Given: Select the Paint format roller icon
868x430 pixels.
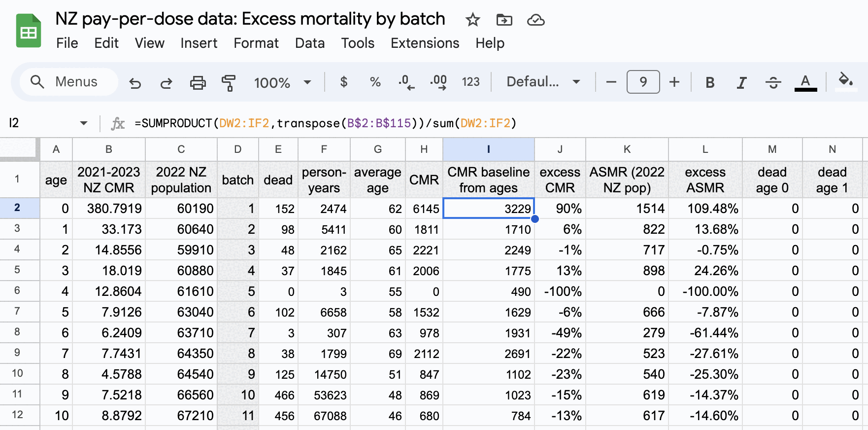Looking at the screenshot, I should pyautogui.click(x=229, y=82).
